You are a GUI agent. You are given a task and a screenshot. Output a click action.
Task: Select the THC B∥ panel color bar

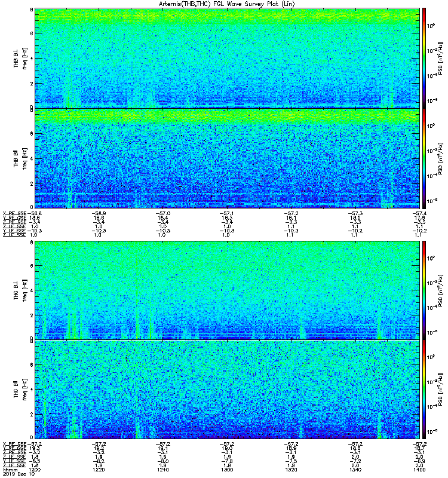point(424,390)
